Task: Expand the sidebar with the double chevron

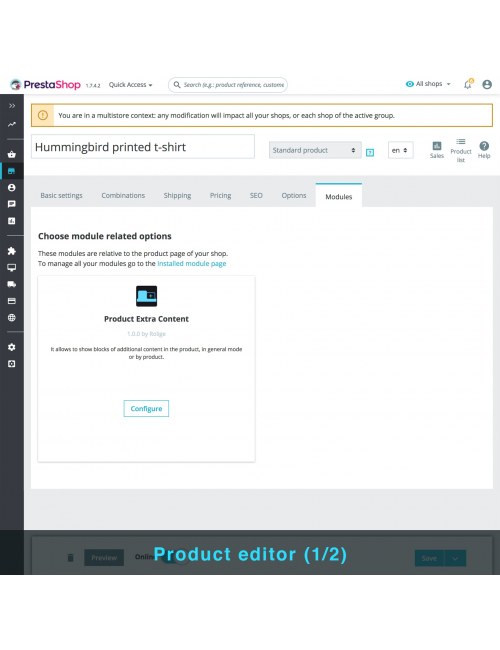Action: (12, 106)
